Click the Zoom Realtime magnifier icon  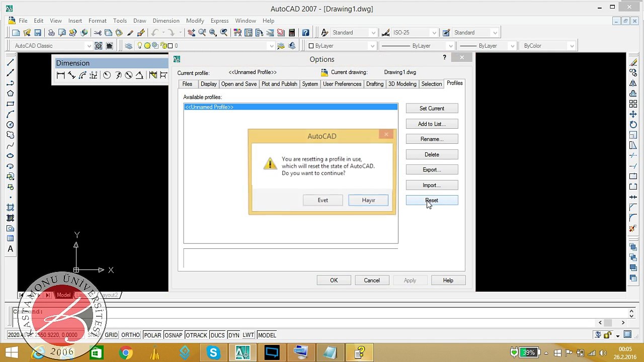pos(202,33)
